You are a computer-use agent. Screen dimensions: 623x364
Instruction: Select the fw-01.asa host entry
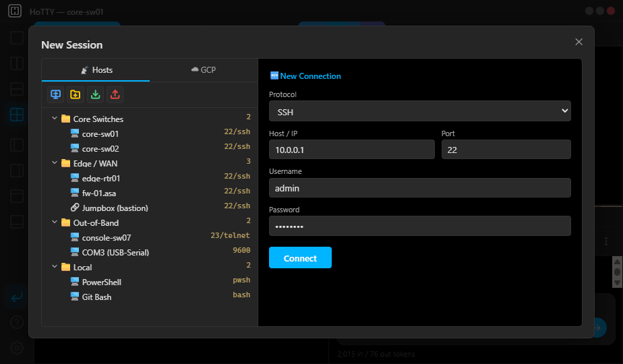point(150,193)
